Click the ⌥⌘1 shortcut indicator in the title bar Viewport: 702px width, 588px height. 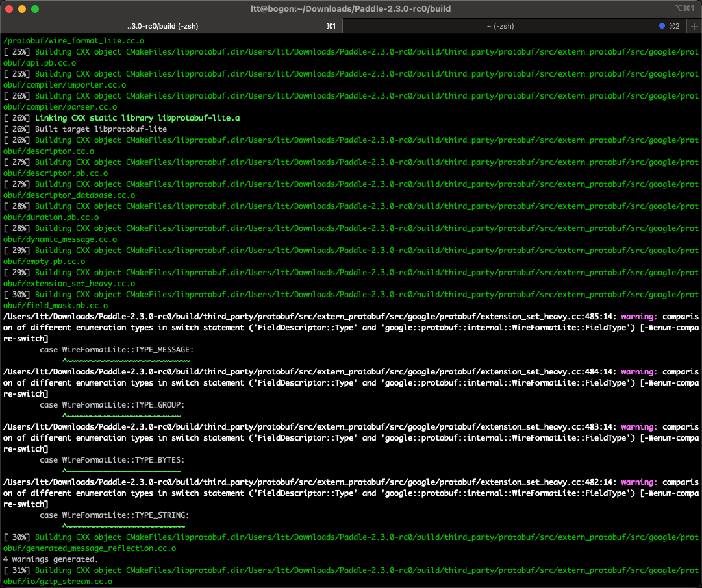point(686,8)
